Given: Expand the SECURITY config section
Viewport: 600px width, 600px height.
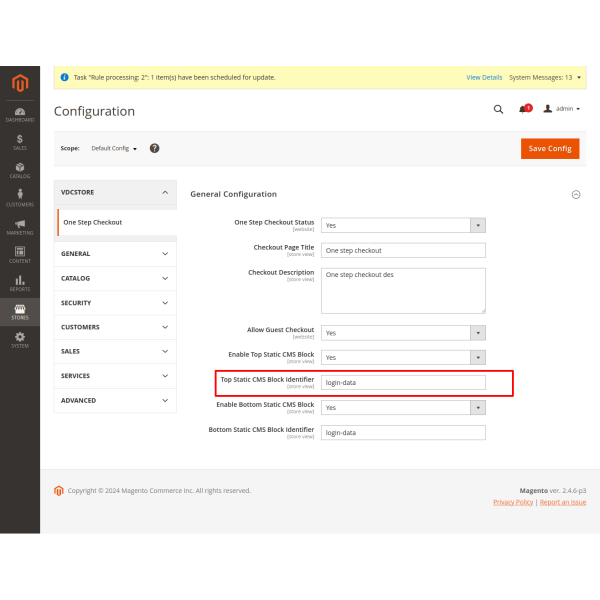Looking at the screenshot, I should tap(115, 303).
